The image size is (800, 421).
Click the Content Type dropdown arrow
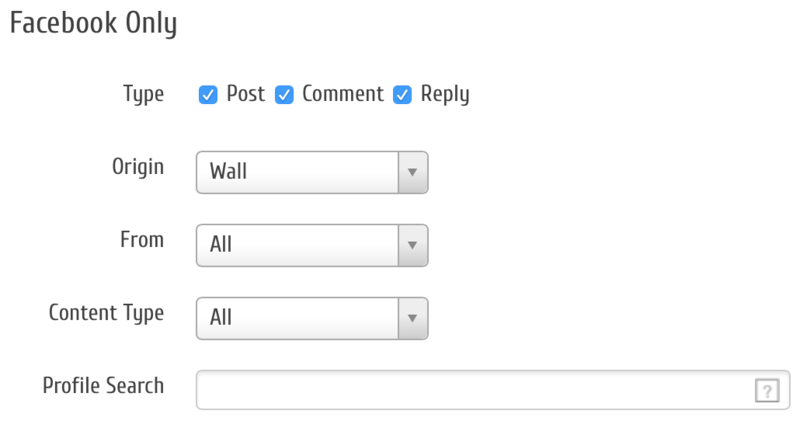413,318
